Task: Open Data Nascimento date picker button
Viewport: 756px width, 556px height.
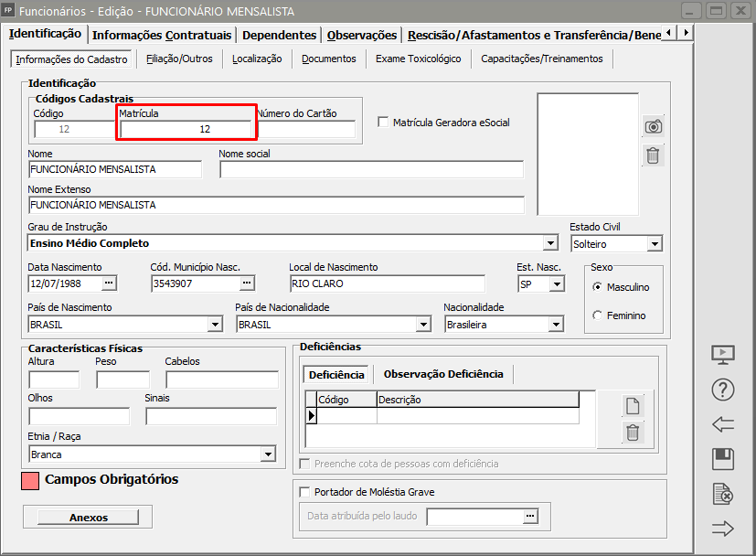Action: coord(110,283)
